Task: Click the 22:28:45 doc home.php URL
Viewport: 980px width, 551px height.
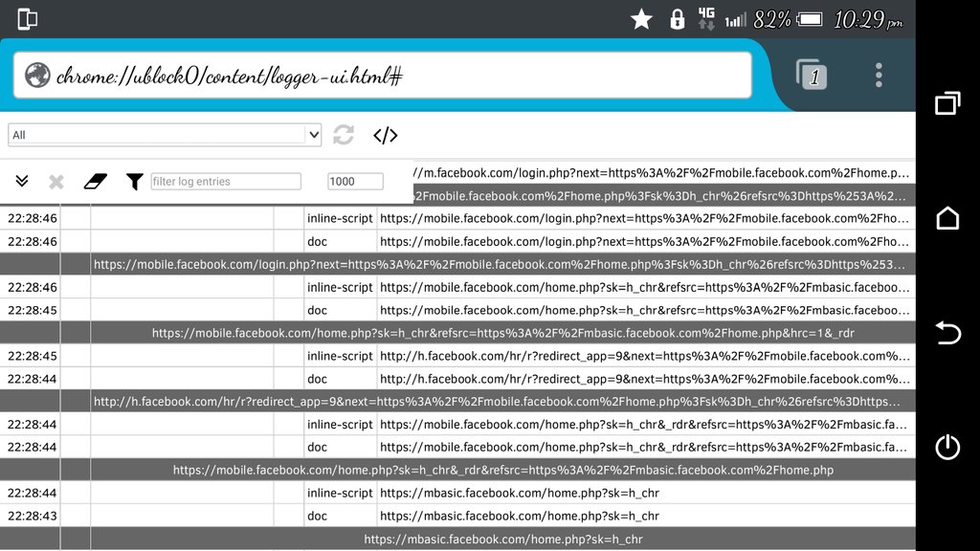Action: click(x=644, y=310)
